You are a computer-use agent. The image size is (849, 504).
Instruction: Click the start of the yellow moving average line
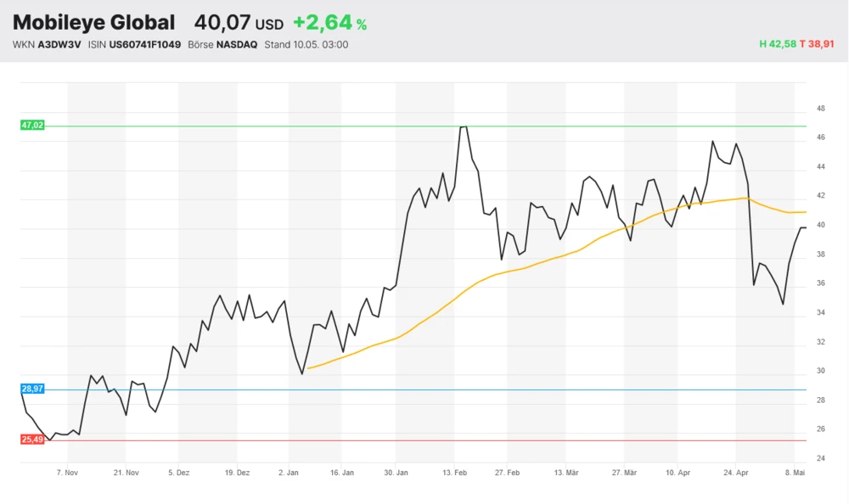[307, 368]
